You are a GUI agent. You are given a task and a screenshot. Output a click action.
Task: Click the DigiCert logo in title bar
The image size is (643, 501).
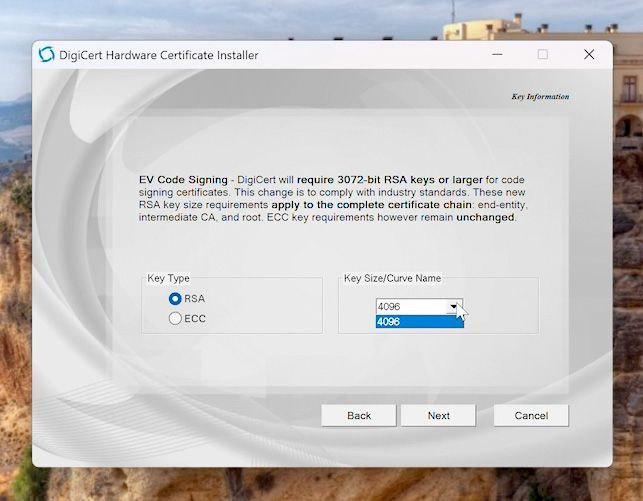47,55
